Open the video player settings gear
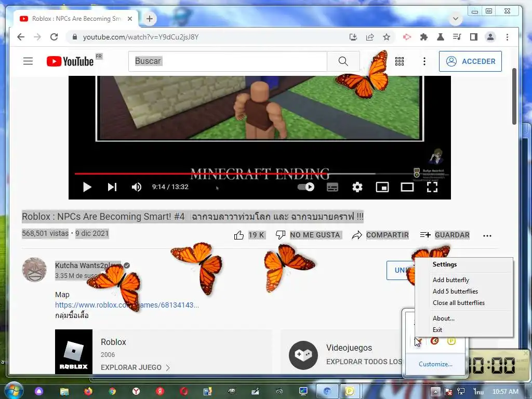 (x=357, y=187)
